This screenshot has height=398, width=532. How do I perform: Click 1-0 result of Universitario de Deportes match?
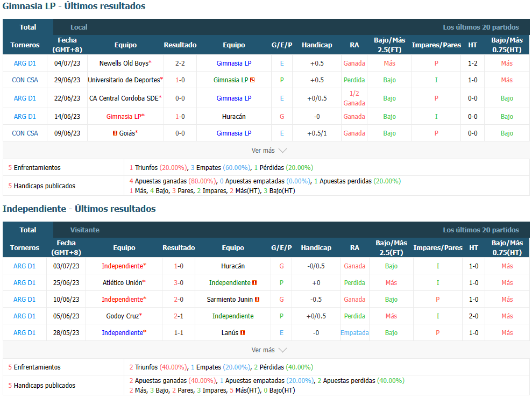pyautogui.click(x=180, y=80)
